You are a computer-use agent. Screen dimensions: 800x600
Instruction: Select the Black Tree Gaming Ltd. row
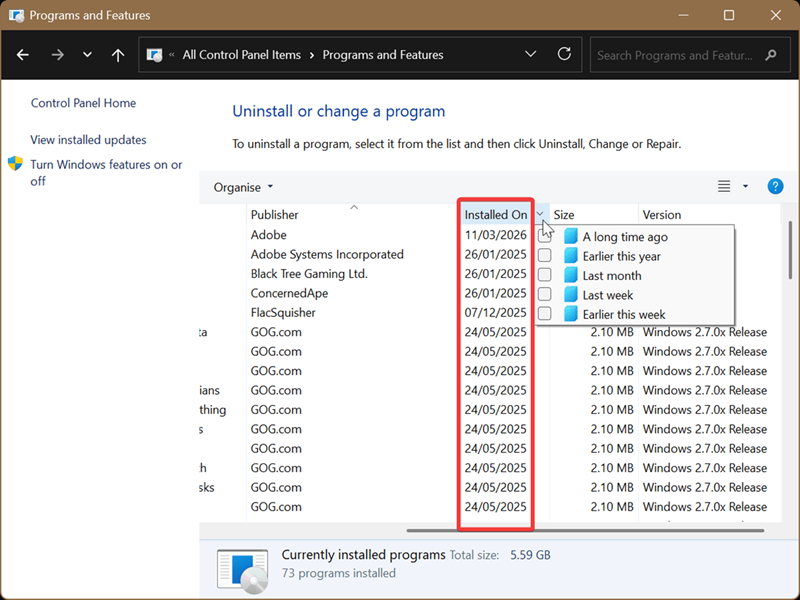pos(309,274)
